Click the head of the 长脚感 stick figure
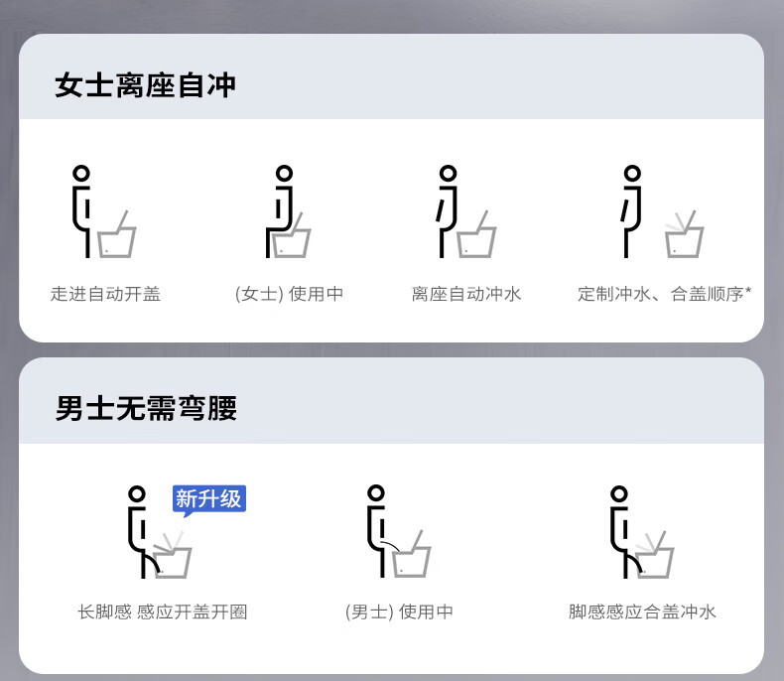Viewport: 784px width, 681px height. [137, 494]
